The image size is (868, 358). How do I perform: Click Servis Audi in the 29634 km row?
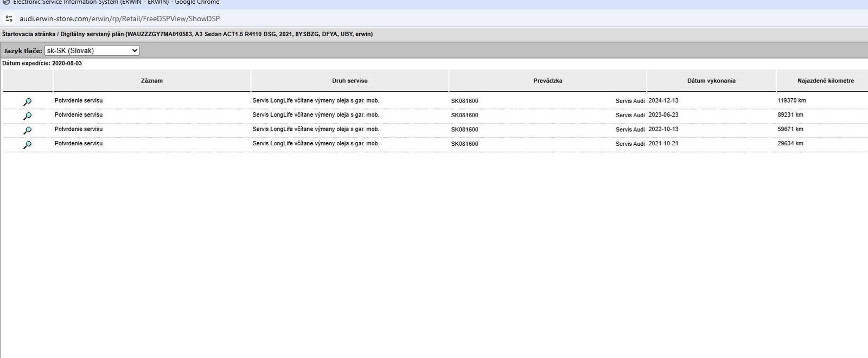[630, 144]
